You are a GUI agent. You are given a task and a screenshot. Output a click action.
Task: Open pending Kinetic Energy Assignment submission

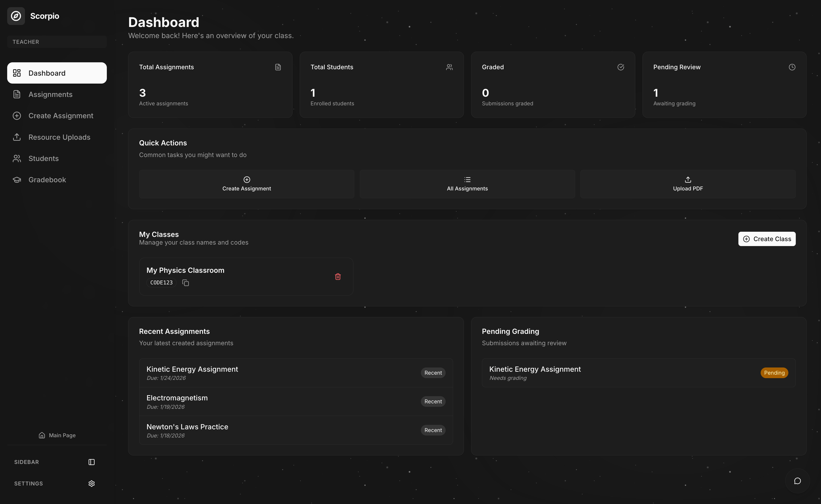click(535, 372)
